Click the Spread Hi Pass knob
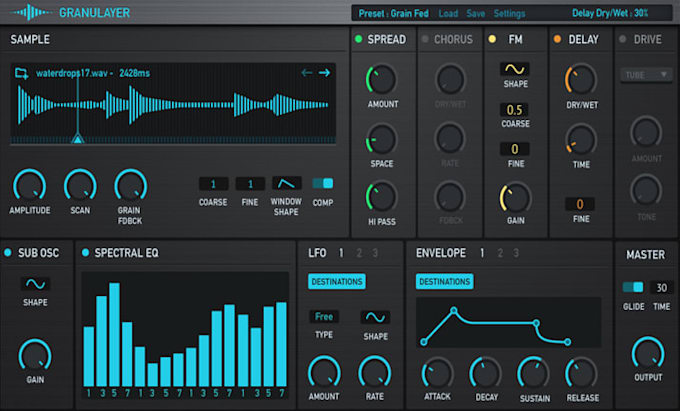The image size is (680, 411). click(381, 197)
